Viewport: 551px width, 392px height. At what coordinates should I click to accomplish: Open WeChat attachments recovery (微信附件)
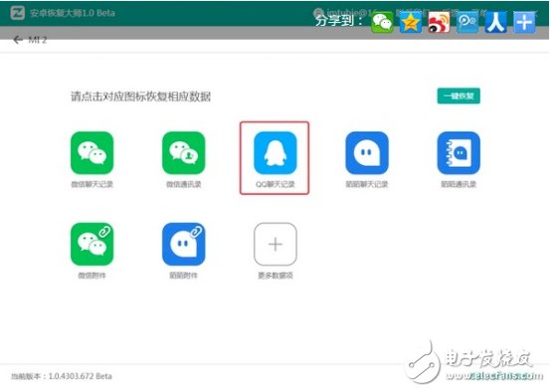click(x=92, y=244)
